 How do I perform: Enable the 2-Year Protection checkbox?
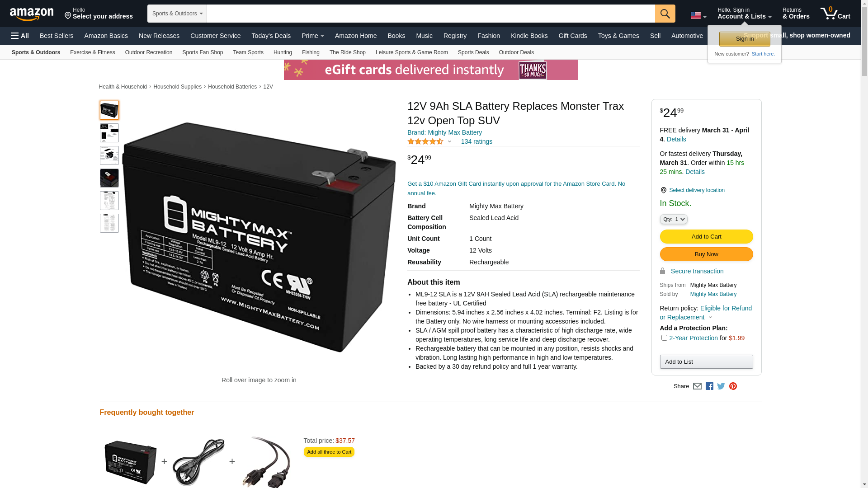tap(664, 338)
